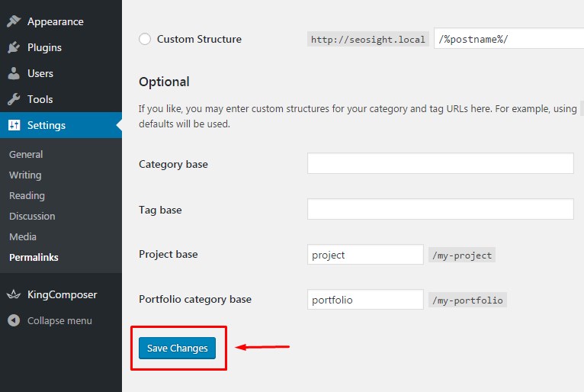Focus the Tag base input field

pos(440,209)
